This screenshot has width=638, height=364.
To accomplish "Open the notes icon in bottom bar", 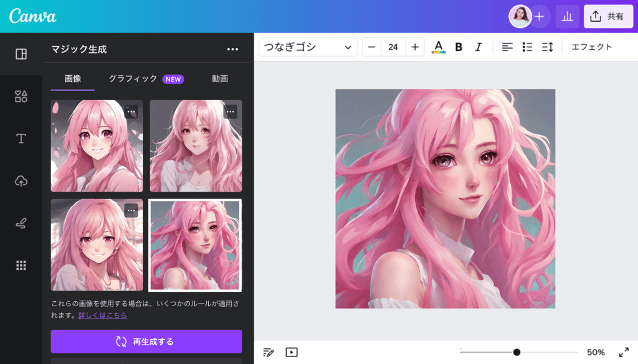I will pyautogui.click(x=269, y=352).
